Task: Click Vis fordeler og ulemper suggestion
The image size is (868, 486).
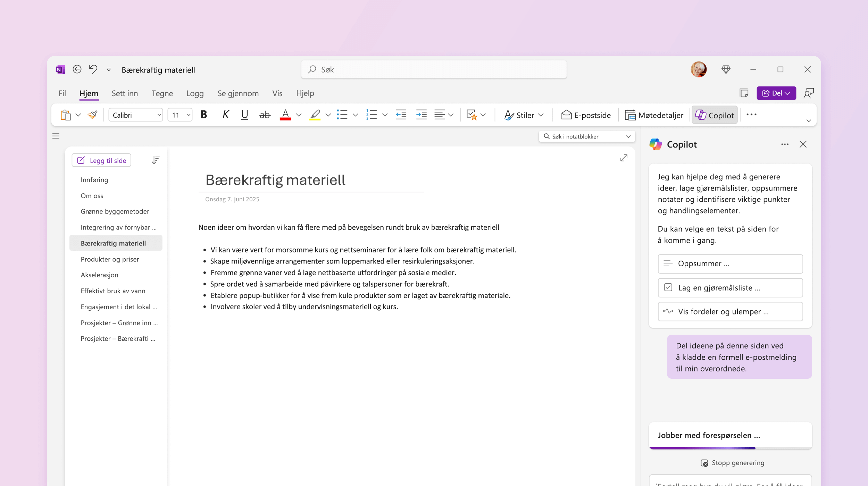Action: [x=730, y=312]
